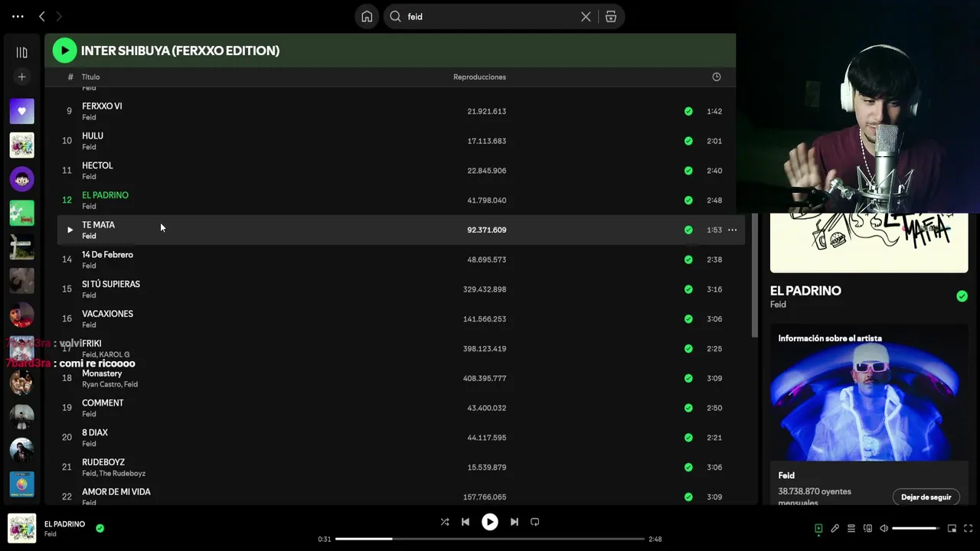The width and height of the screenshot is (980, 551).
Task: Open EL PADRINO title in Now Playing panel
Action: (805, 291)
